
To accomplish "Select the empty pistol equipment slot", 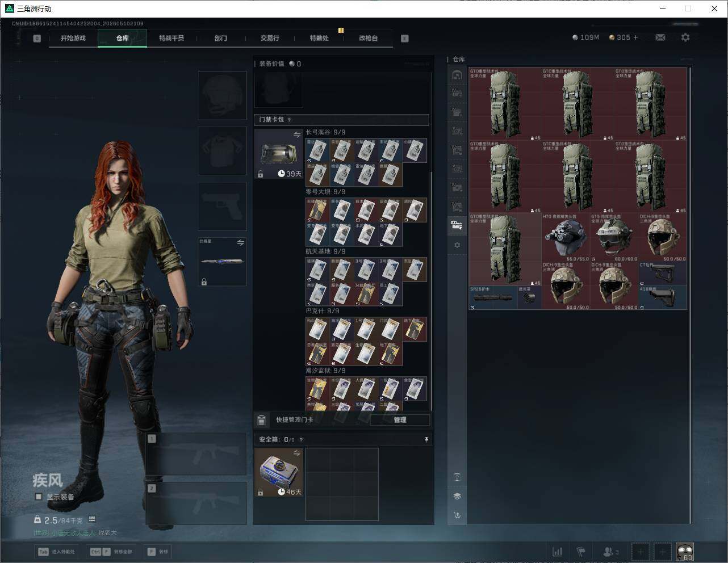I will [x=223, y=206].
